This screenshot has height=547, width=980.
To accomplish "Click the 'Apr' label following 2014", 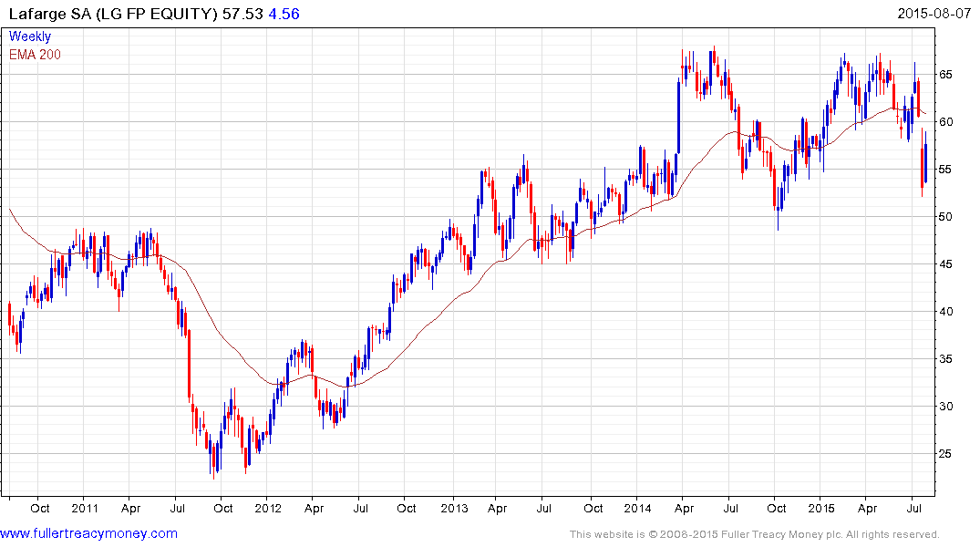I will point(685,509).
